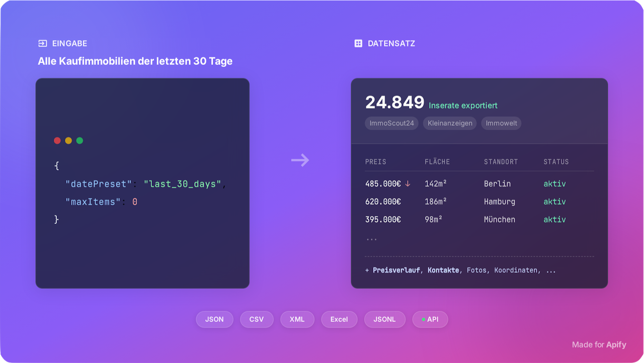Viewport: 644px width, 363px height.
Task: Click the 620.000€ price cell
Action: coord(383,202)
